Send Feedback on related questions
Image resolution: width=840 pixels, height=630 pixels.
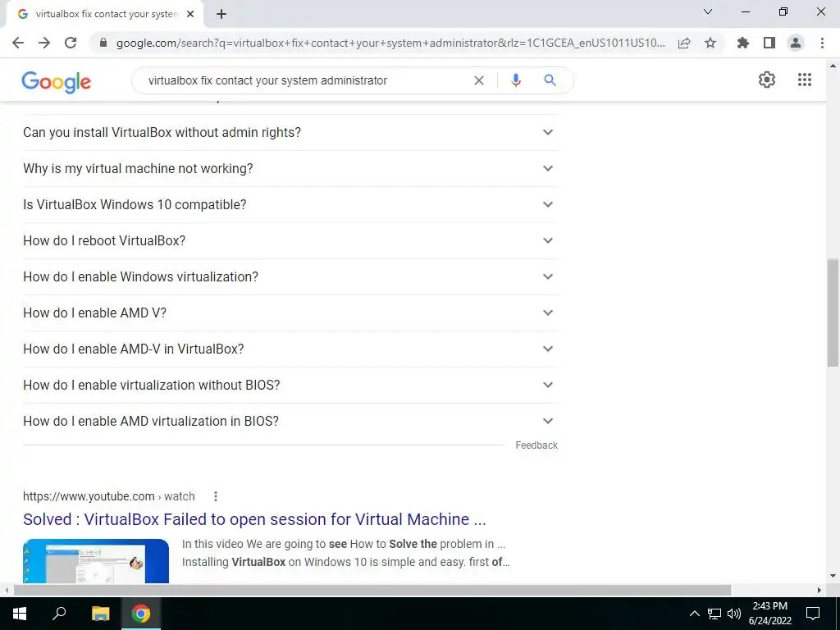click(536, 445)
